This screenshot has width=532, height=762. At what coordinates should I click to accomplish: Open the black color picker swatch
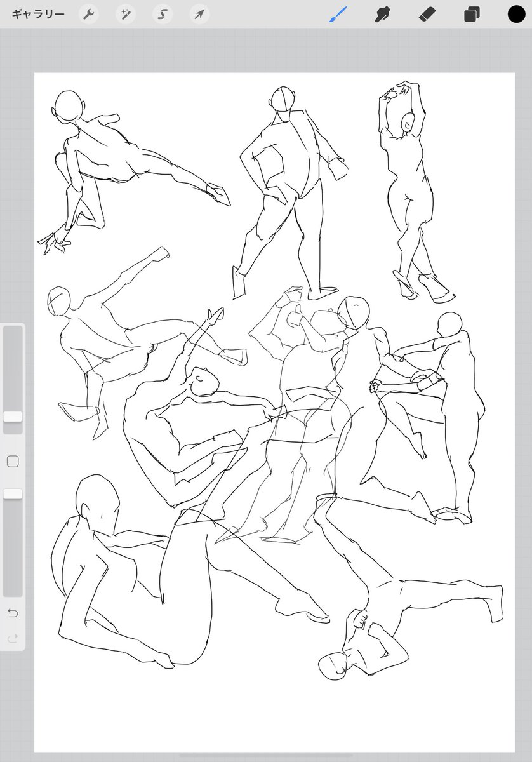516,14
